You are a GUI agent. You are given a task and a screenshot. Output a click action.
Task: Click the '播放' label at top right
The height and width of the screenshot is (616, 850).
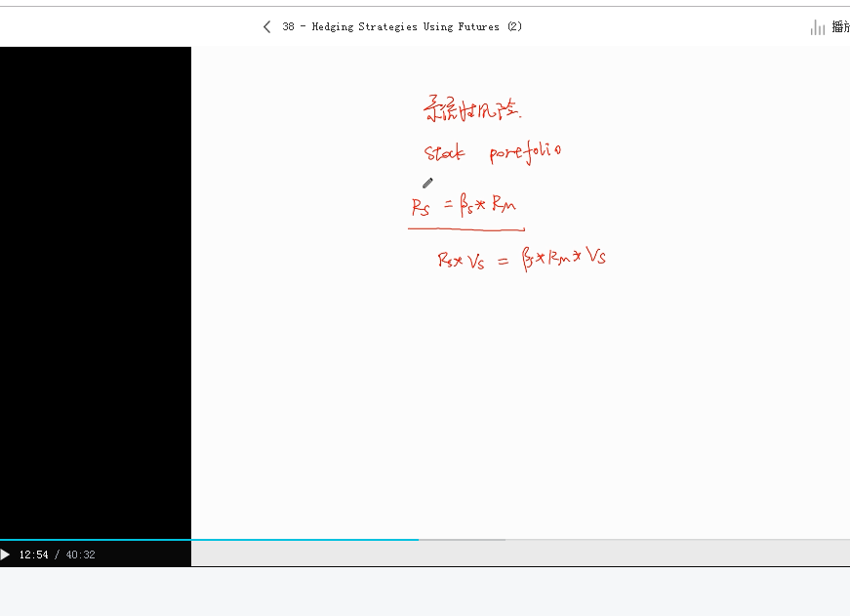coord(840,27)
